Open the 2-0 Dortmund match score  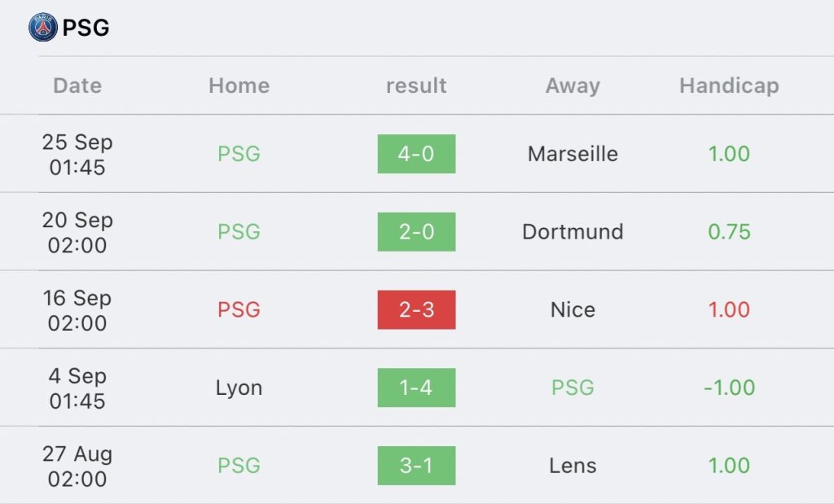coord(416,232)
